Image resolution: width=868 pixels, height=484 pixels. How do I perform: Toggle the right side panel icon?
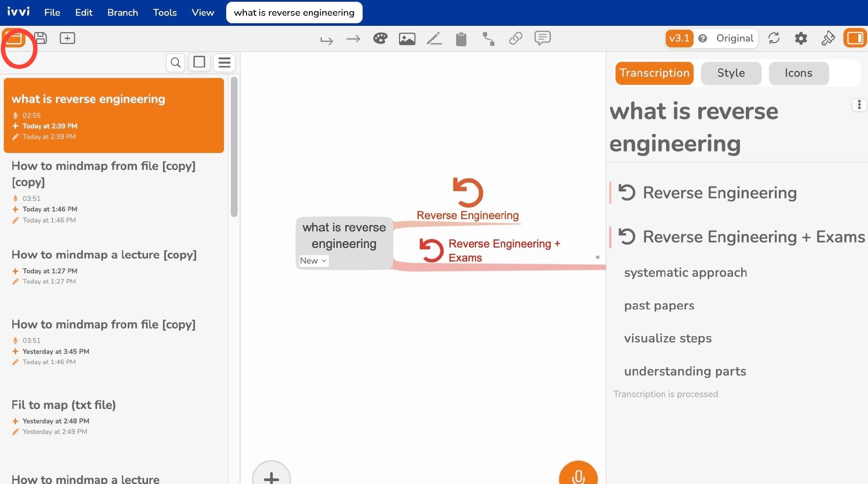coord(855,38)
